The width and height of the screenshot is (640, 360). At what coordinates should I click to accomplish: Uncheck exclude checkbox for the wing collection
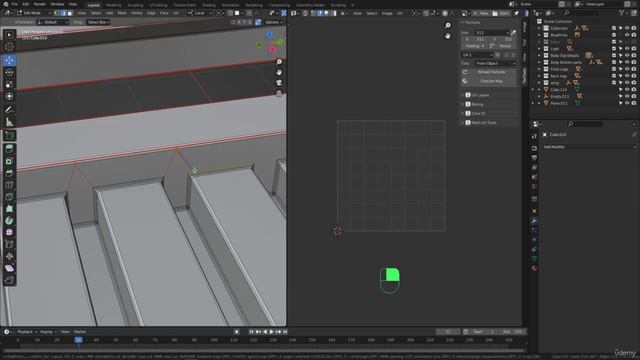pos(613,82)
